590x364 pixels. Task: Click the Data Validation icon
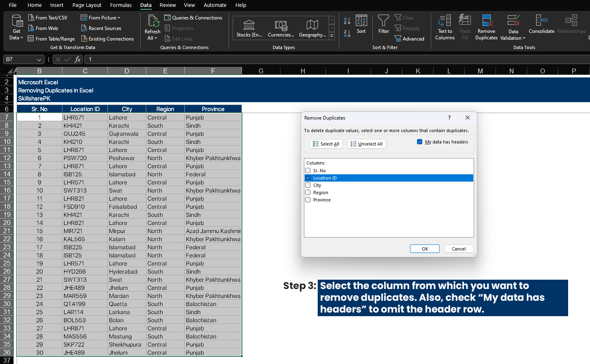[x=513, y=21]
